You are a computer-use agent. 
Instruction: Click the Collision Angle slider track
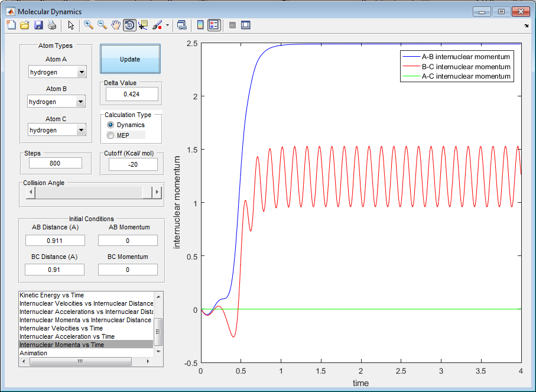[x=89, y=192]
